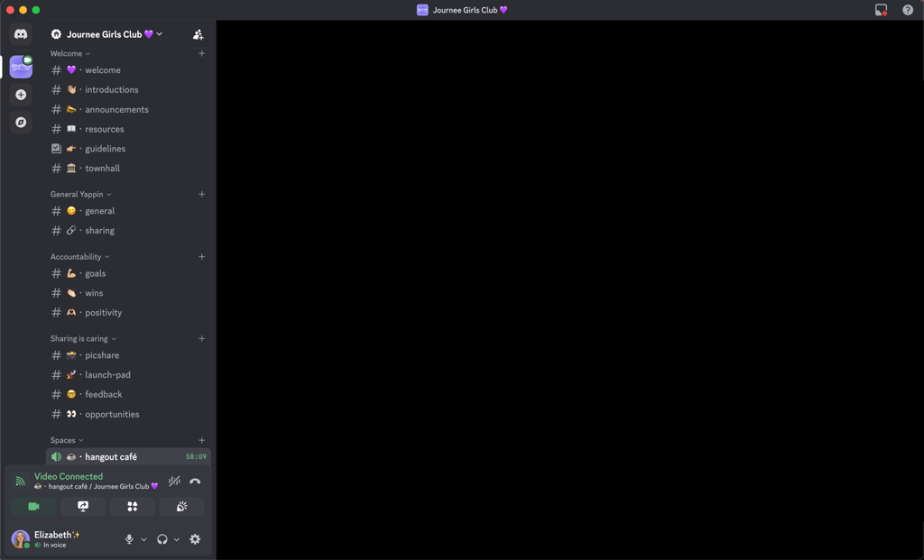Open the goals channel
The width and height of the screenshot is (924, 560).
128,273
